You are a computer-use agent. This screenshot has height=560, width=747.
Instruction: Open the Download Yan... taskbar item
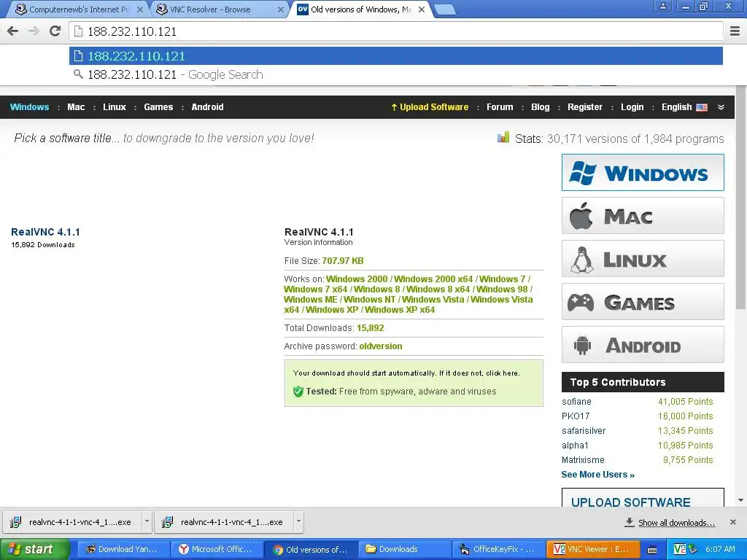122,550
